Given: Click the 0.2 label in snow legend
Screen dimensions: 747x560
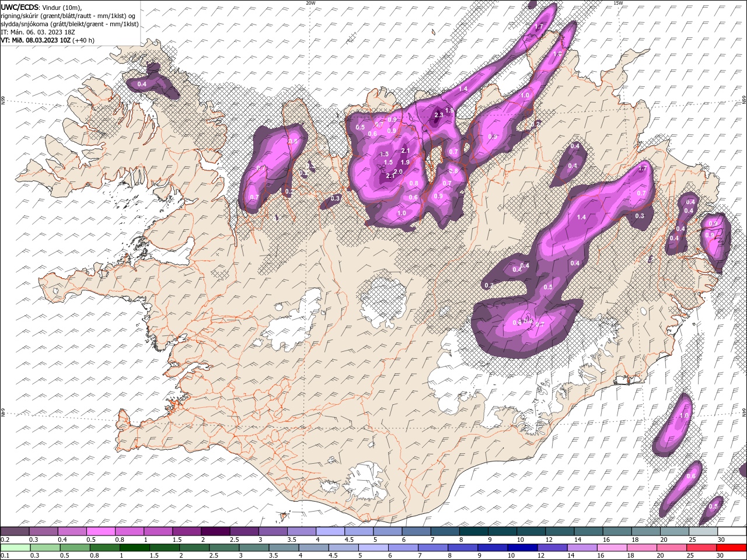Looking at the screenshot, I should pyautogui.click(x=5, y=540).
